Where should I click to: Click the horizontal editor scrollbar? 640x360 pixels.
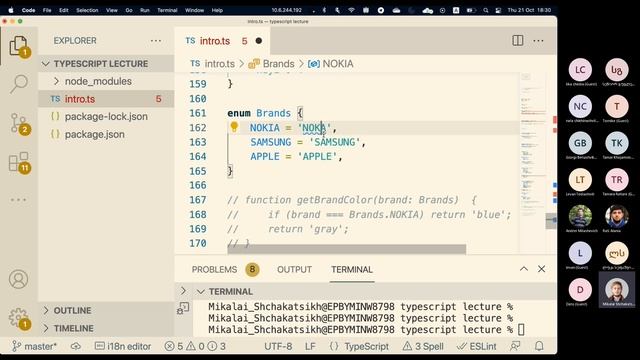click(x=347, y=249)
